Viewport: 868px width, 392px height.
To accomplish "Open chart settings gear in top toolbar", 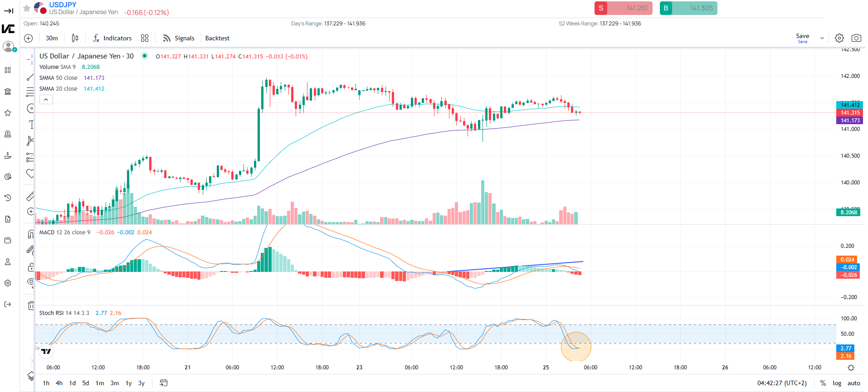I will pos(839,38).
